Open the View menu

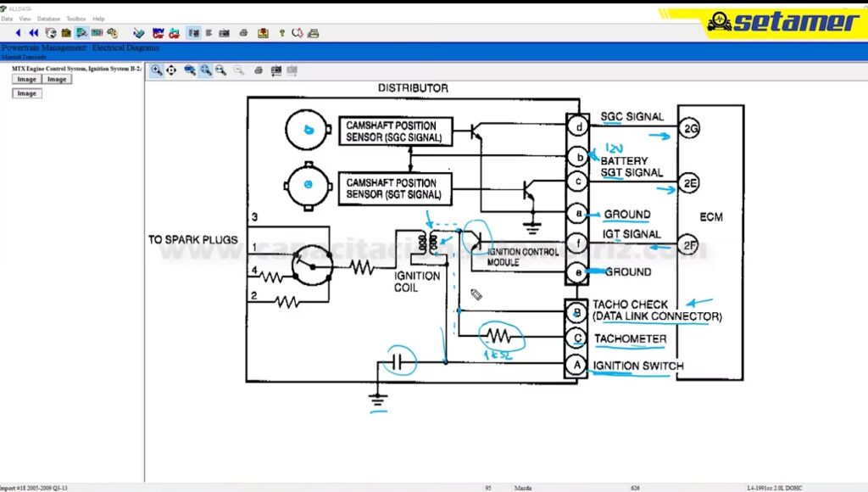[25, 18]
